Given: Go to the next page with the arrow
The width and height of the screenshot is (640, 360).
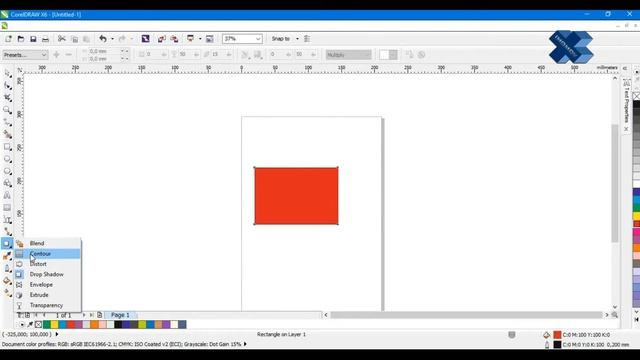Looking at the screenshot, I should pos(84,315).
